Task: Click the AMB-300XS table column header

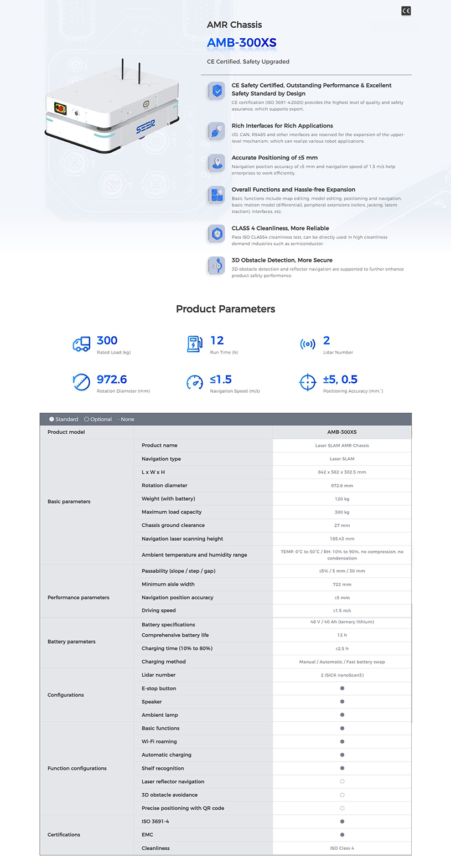Action: pyautogui.click(x=342, y=432)
